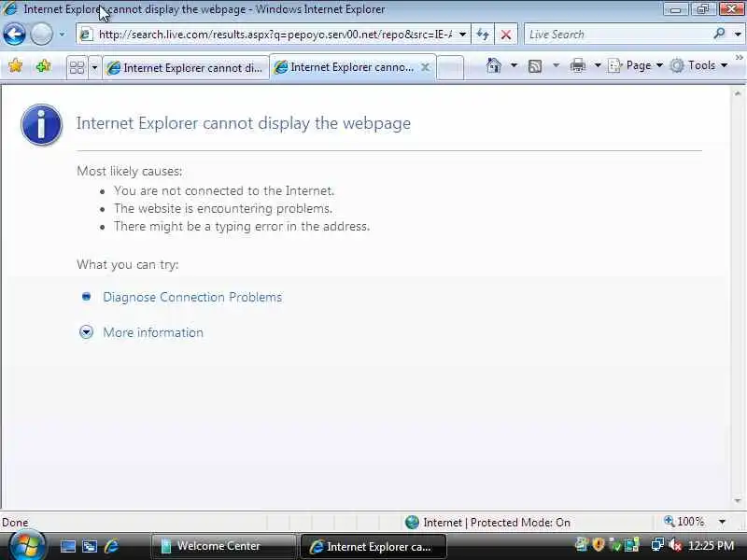Open the Tools menu
This screenshot has height=560, width=747.
[x=698, y=65]
